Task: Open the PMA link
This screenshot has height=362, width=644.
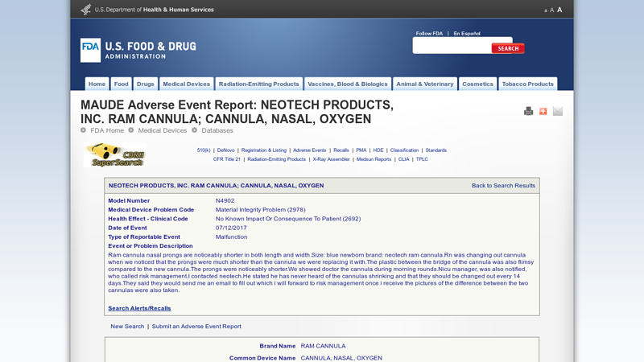Action: point(361,150)
